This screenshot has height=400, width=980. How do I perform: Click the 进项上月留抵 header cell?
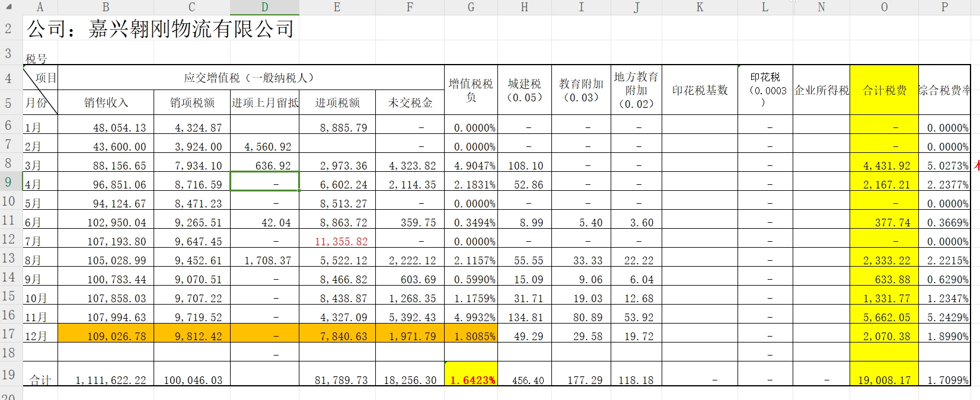(x=264, y=103)
